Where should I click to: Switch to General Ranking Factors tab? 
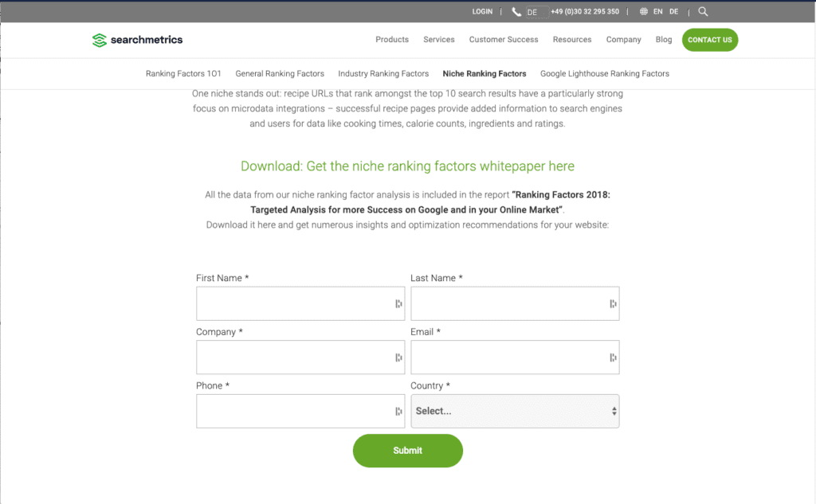(x=280, y=74)
